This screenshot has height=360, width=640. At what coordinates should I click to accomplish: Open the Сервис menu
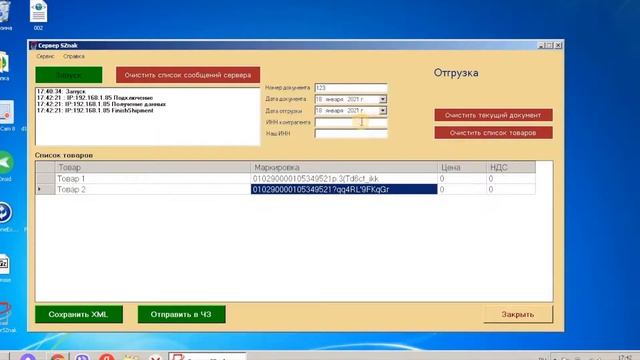45,56
